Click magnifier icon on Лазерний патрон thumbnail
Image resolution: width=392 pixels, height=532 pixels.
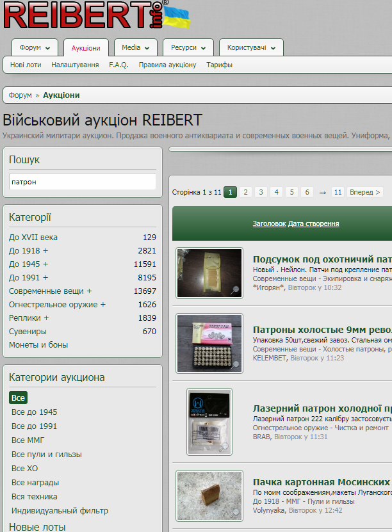224,447
